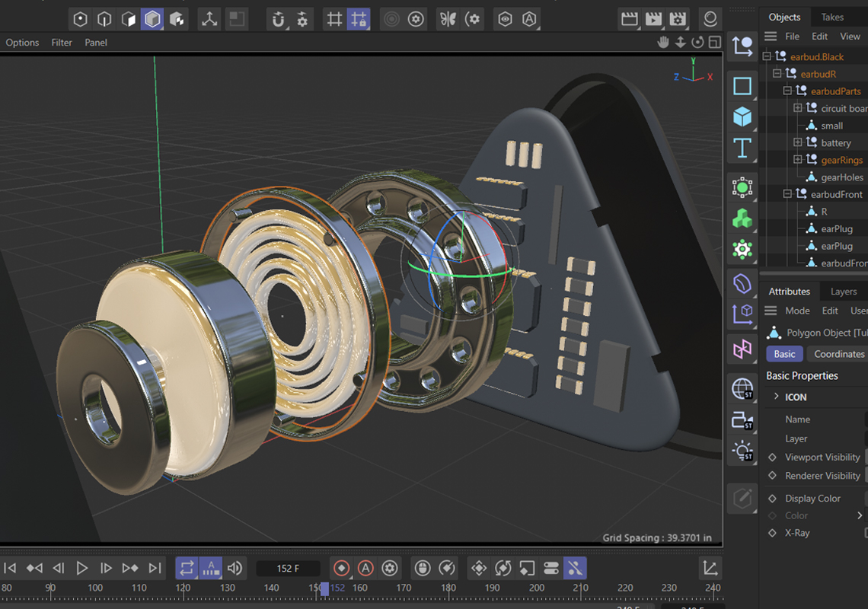The image size is (868, 609).
Task: Jump to the first frame of the animation
Action: [x=10, y=568]
